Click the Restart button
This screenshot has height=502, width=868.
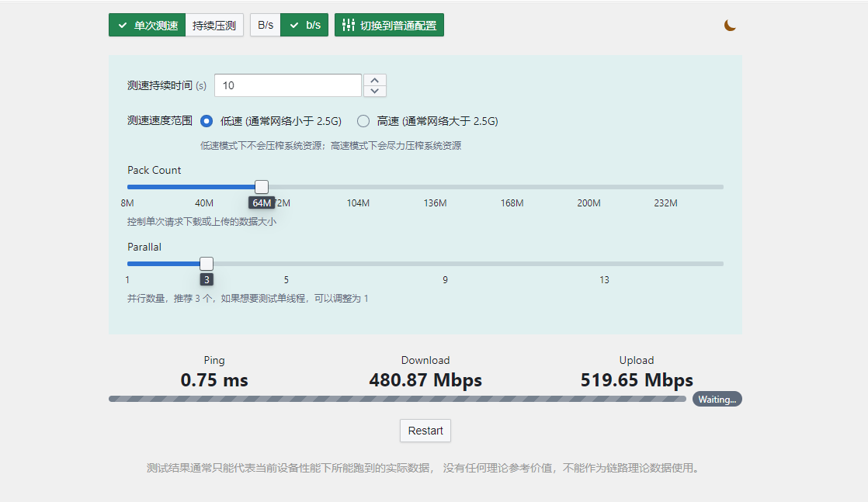pos(425,431)
